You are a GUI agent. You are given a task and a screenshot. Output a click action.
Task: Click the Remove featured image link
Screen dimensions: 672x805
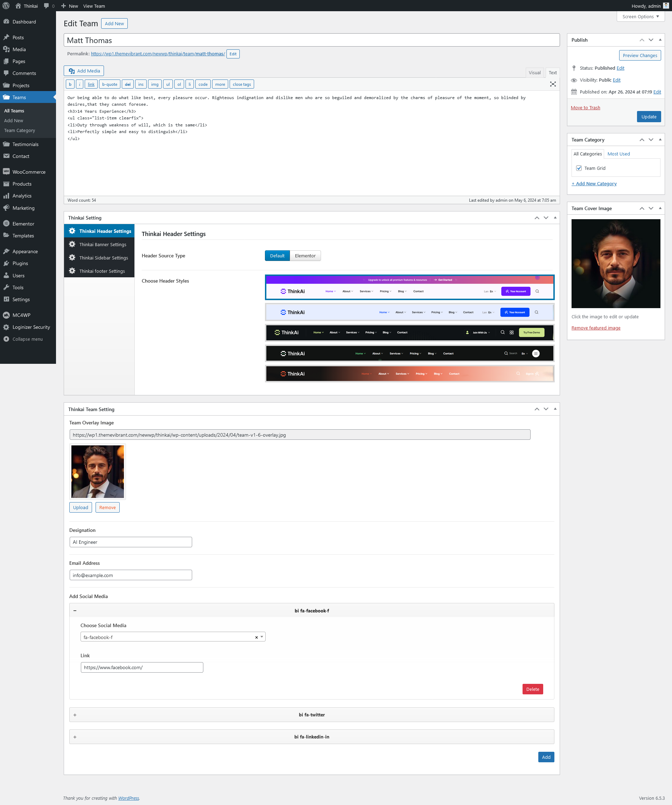596,328
